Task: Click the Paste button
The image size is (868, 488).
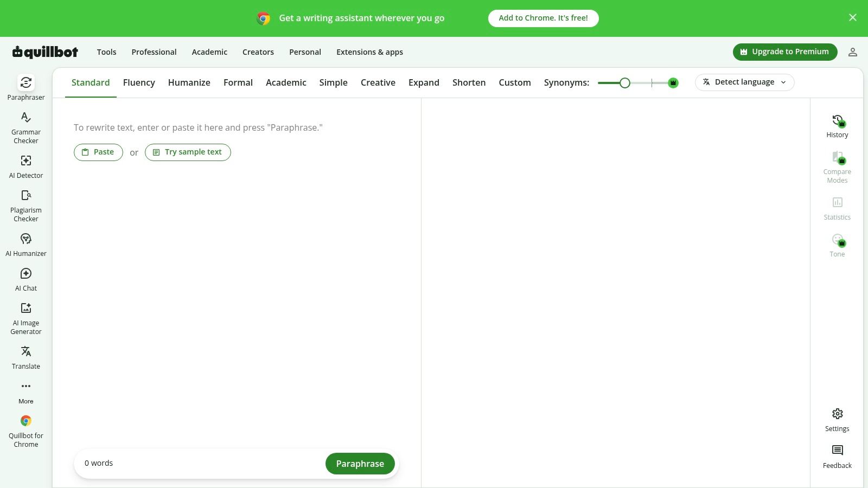Action: coord(98,152)
